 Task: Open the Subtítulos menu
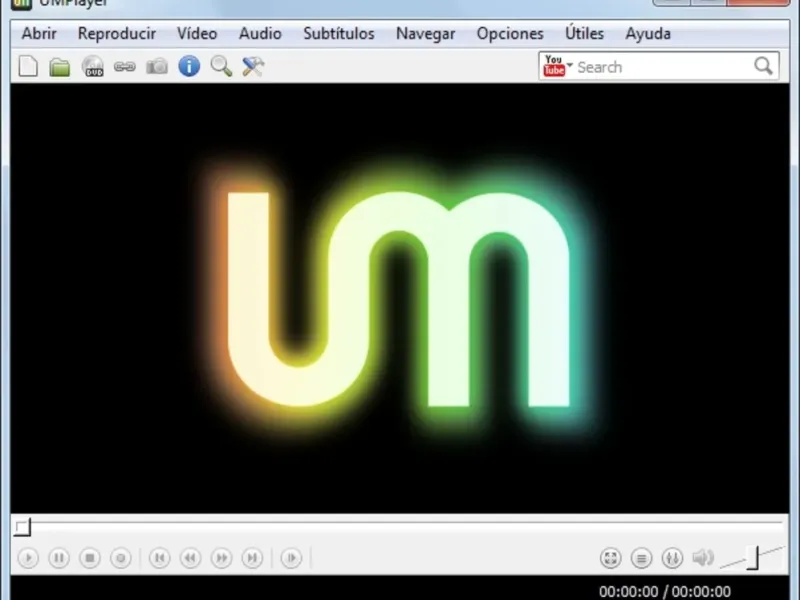pyautogui.click(x=339, y=34)
